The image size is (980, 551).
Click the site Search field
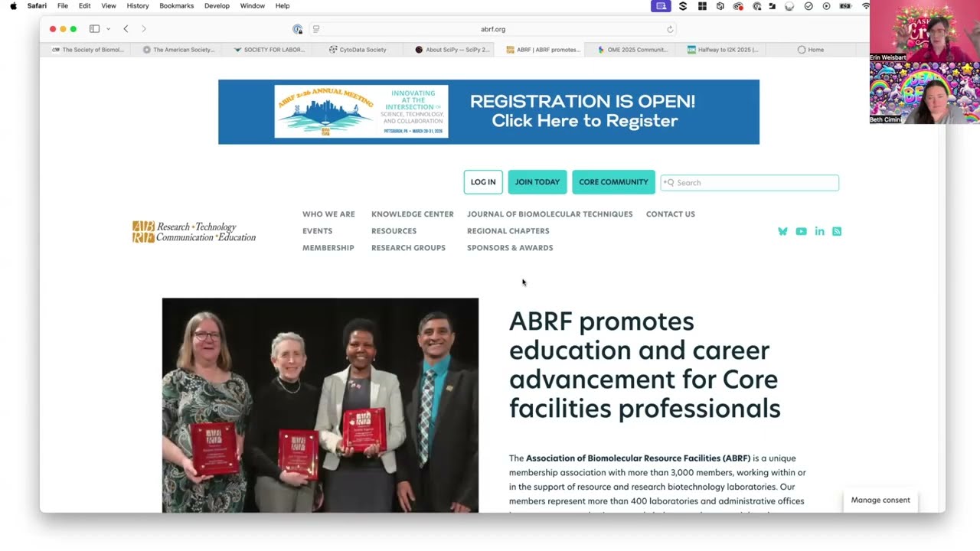pyautogui.click(x=750, y=183)
